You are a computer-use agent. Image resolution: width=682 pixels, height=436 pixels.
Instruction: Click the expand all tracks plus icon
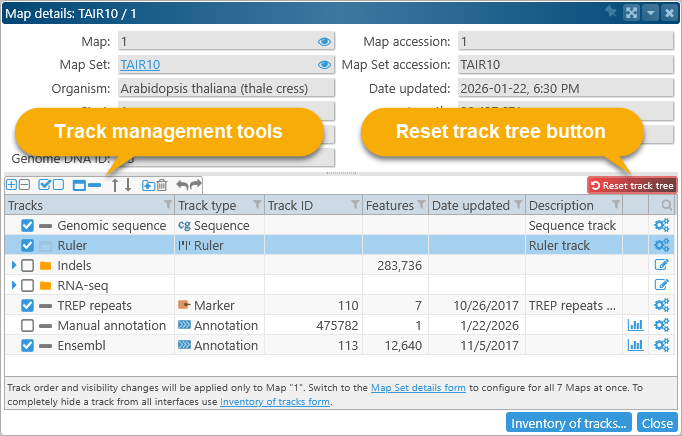12,185
